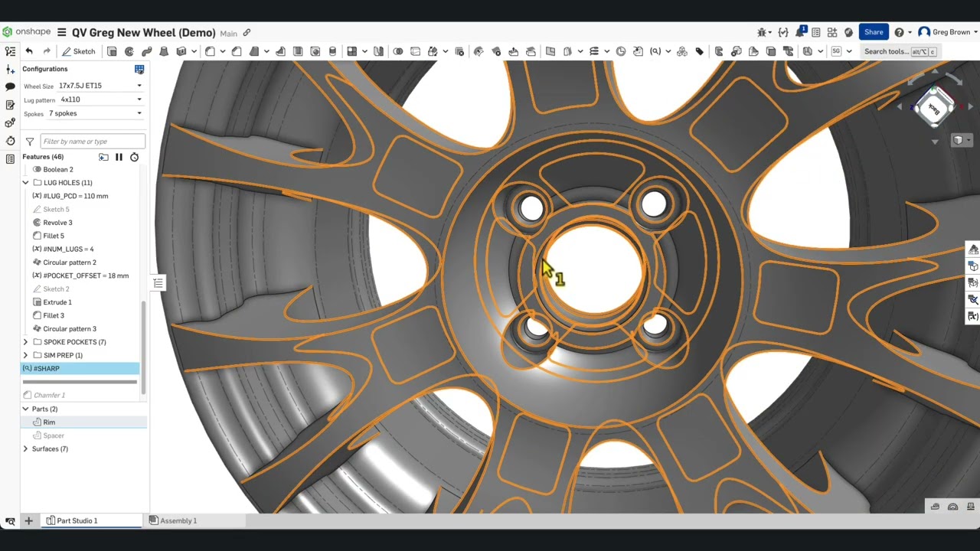The image size is (980, 551).
Task: Open the Wheel Size dropdown
Action: [100, 86]
